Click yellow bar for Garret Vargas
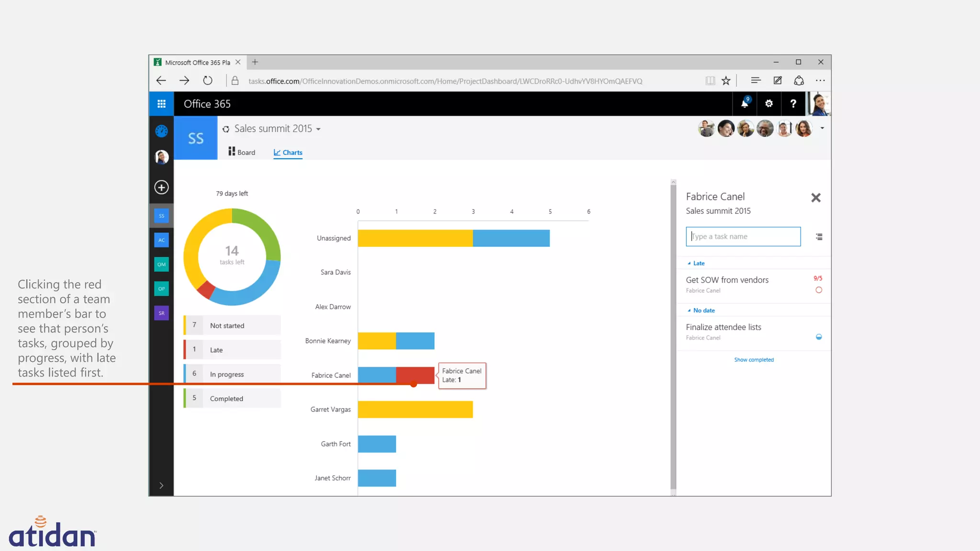This screenshot has width=980, height=551. (x=415, y=409)
